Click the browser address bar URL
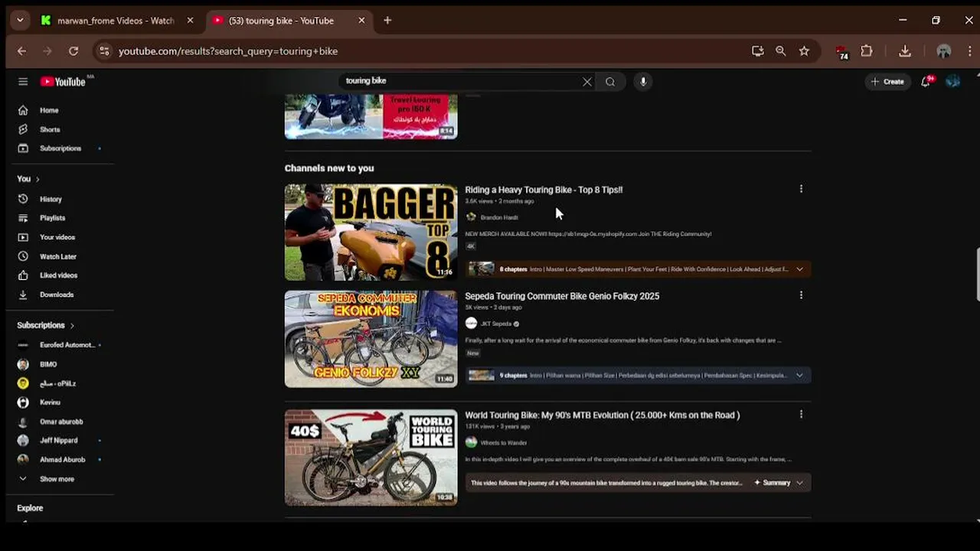Screen dimensions: 980x551 [228, 51]
